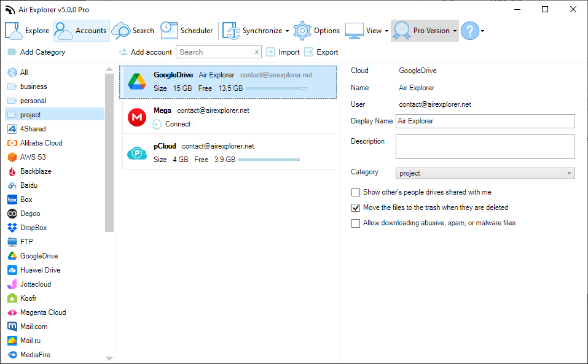Viewport: 588px width, 364px height.
Task: Expand the Help dropdown arrow
Action: [482, 31]
